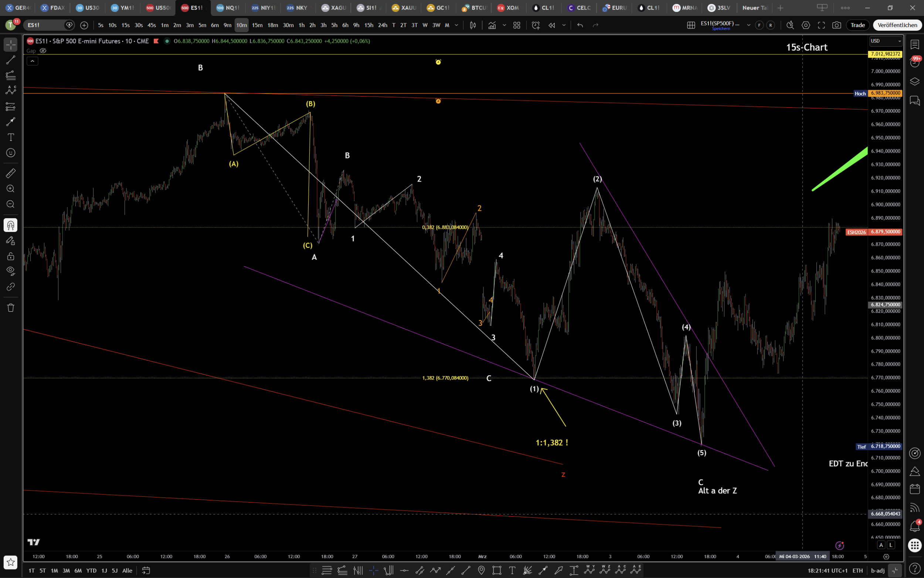Take a chart snapshot with camera icon

836,25
